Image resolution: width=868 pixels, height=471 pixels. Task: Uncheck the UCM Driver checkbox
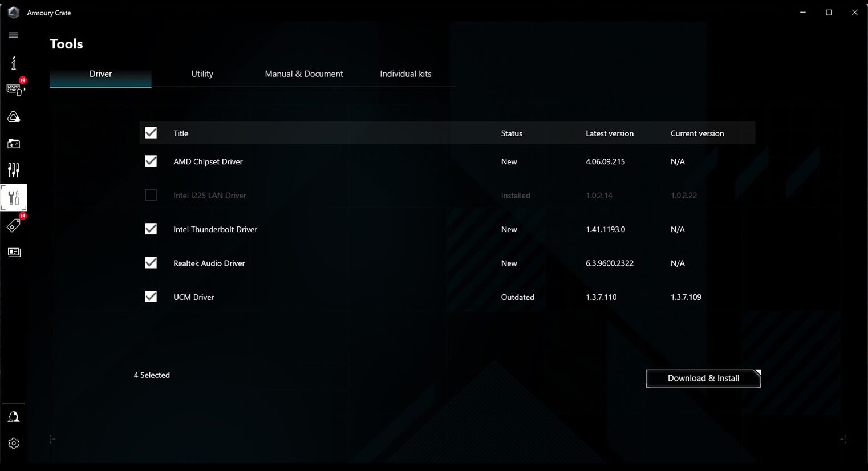(151, 297)
